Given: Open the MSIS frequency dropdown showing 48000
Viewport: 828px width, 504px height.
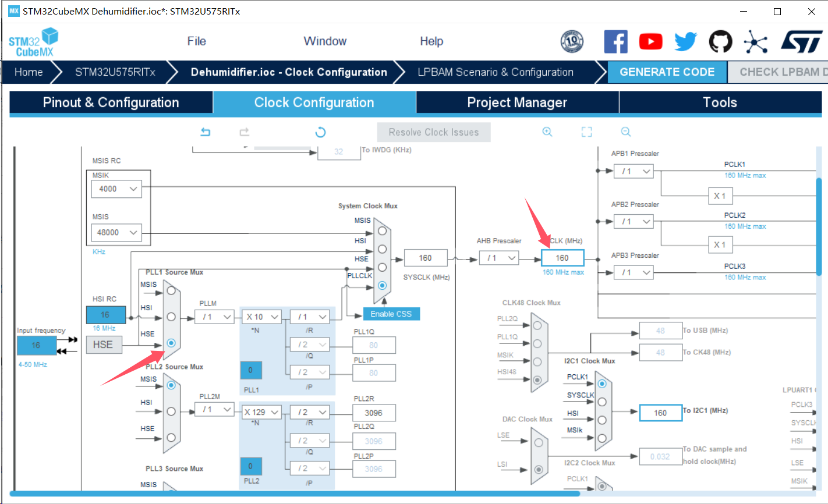Looking at the screenshot, I should 116,233.
